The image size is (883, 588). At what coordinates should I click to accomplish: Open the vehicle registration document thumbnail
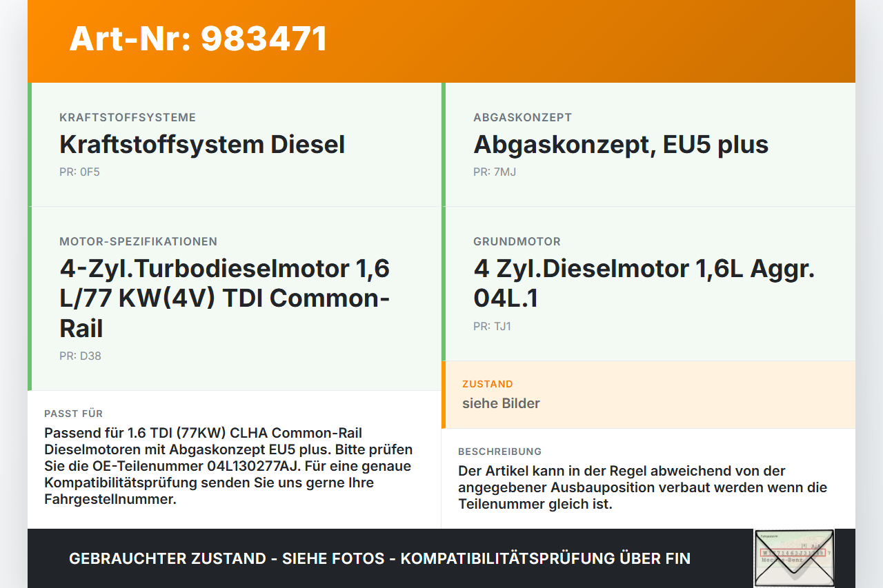coord(792,558)
